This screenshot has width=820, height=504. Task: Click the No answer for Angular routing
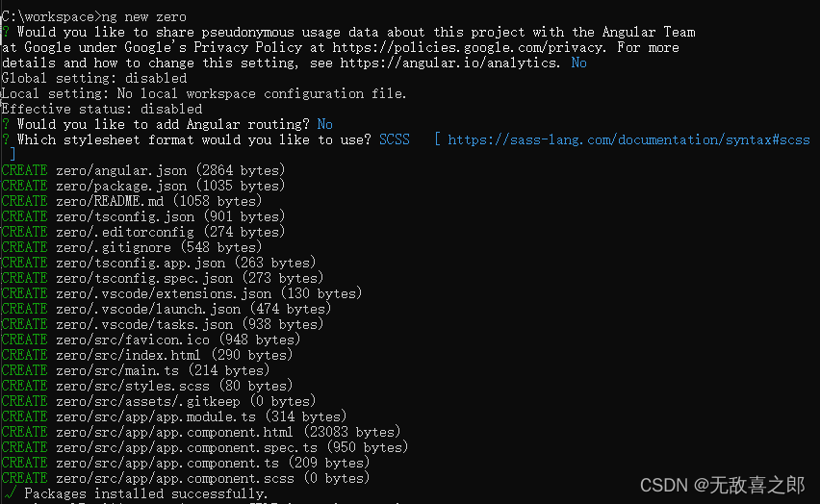pos(324,124)
